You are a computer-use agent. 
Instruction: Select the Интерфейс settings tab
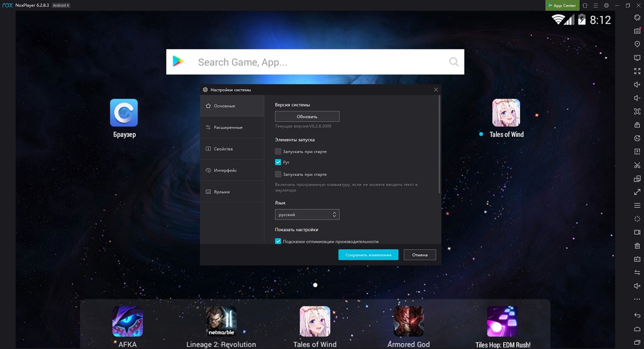(x=225, y=170)
